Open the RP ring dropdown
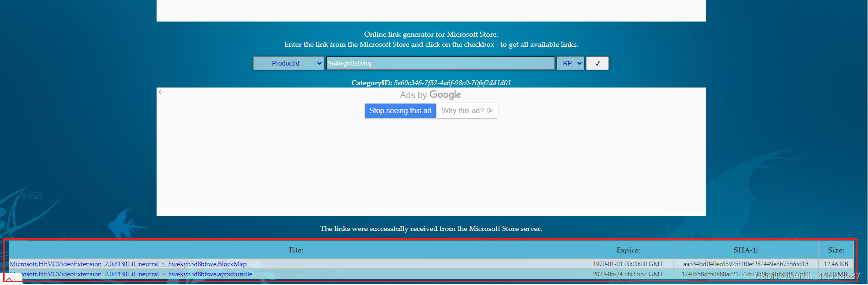The image size is (868, 285). coord(570,63)
